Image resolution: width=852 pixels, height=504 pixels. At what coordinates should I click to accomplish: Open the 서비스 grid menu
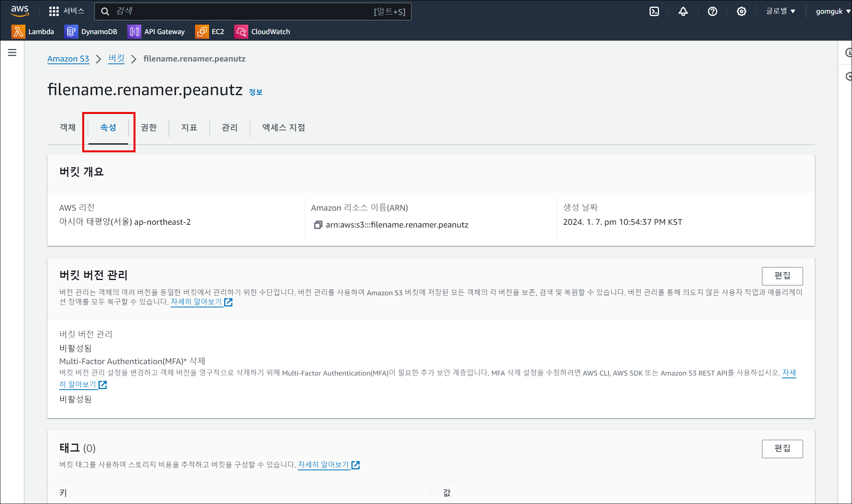pos(67,11)
